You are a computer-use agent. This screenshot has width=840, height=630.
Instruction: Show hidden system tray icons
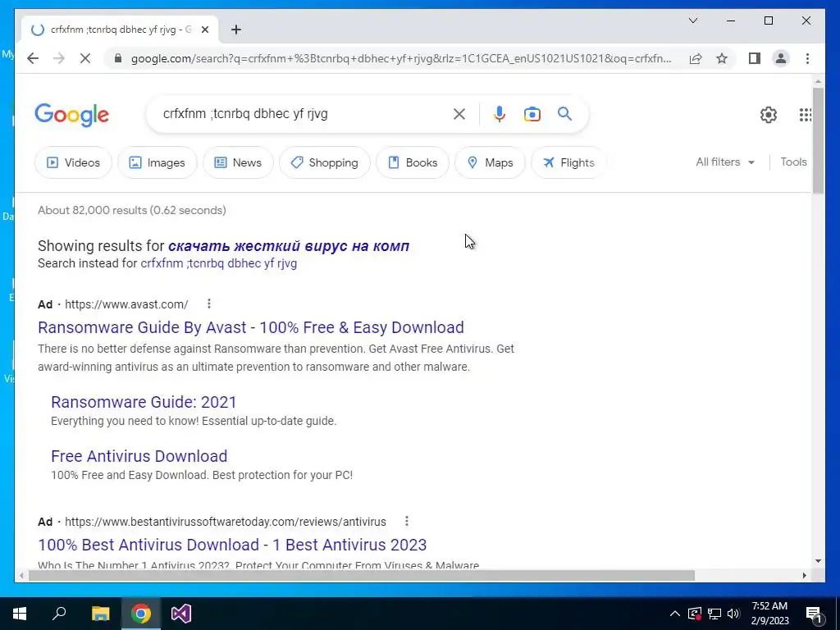675,614
